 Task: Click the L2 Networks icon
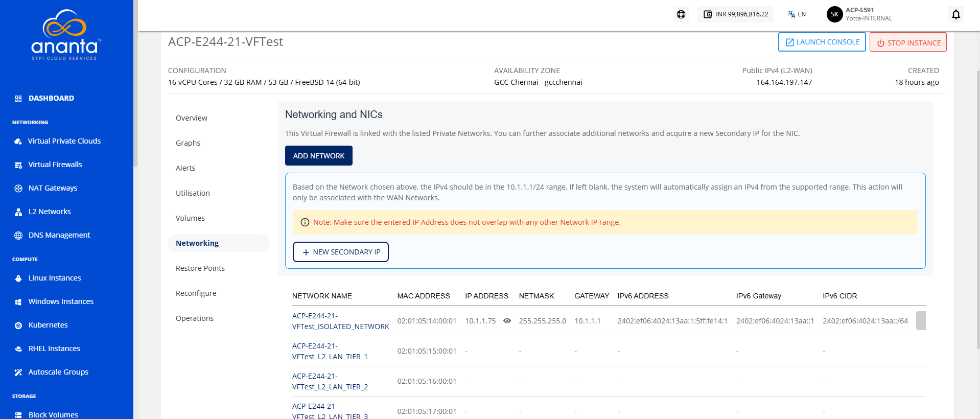coord(18,212)
